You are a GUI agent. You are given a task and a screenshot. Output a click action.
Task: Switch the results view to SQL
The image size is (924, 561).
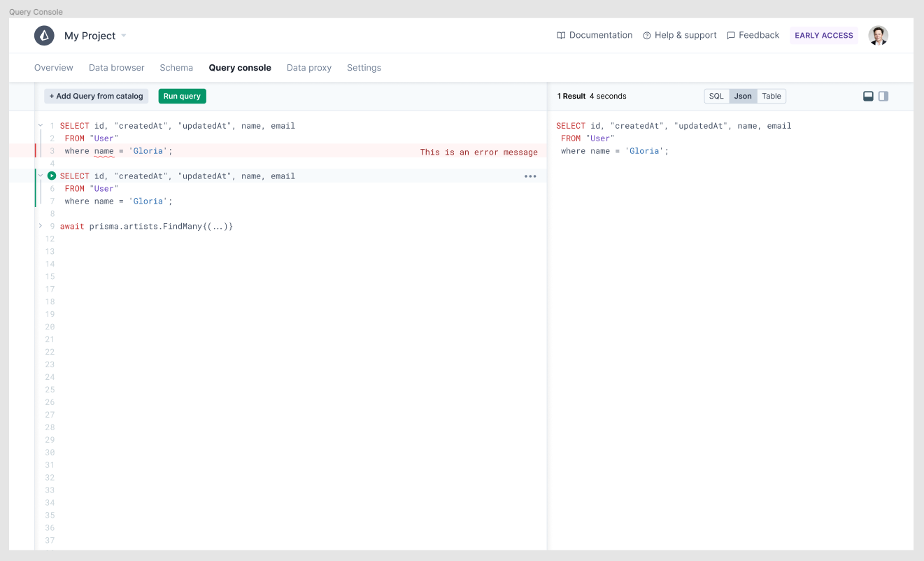[x=716, y=96]
